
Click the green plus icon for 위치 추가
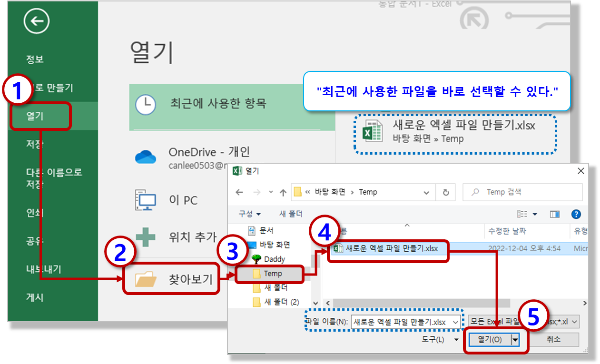pos(146,237)
